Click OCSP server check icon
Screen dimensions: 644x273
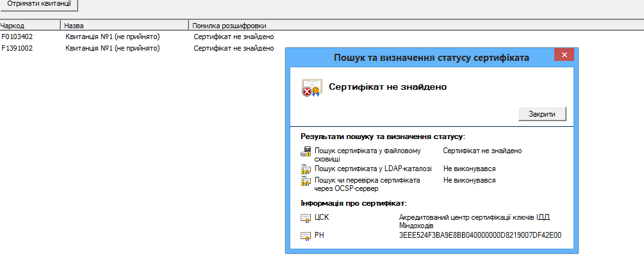306,181
